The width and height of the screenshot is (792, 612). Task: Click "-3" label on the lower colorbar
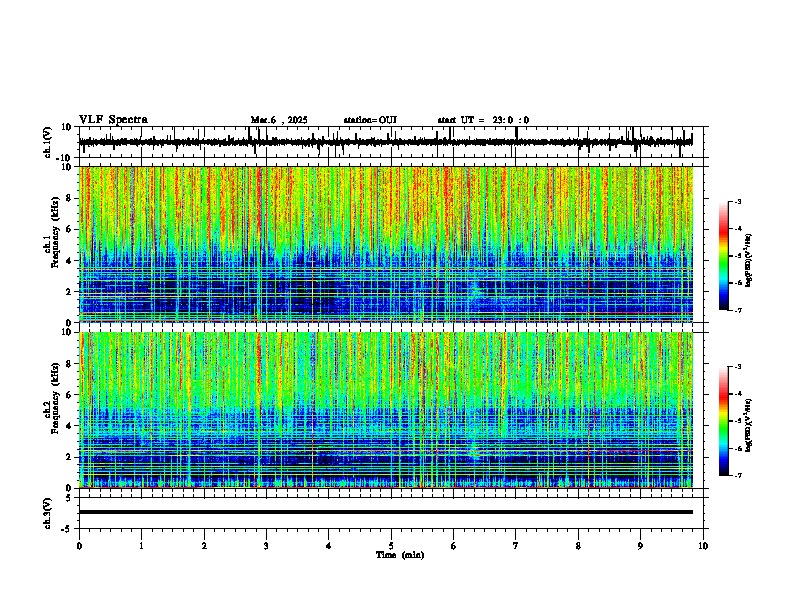(737, 367)
